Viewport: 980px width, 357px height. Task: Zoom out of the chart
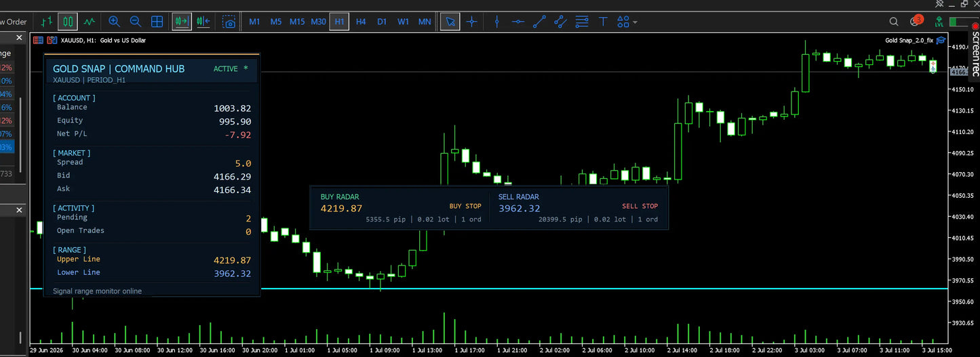click(136, 22)
